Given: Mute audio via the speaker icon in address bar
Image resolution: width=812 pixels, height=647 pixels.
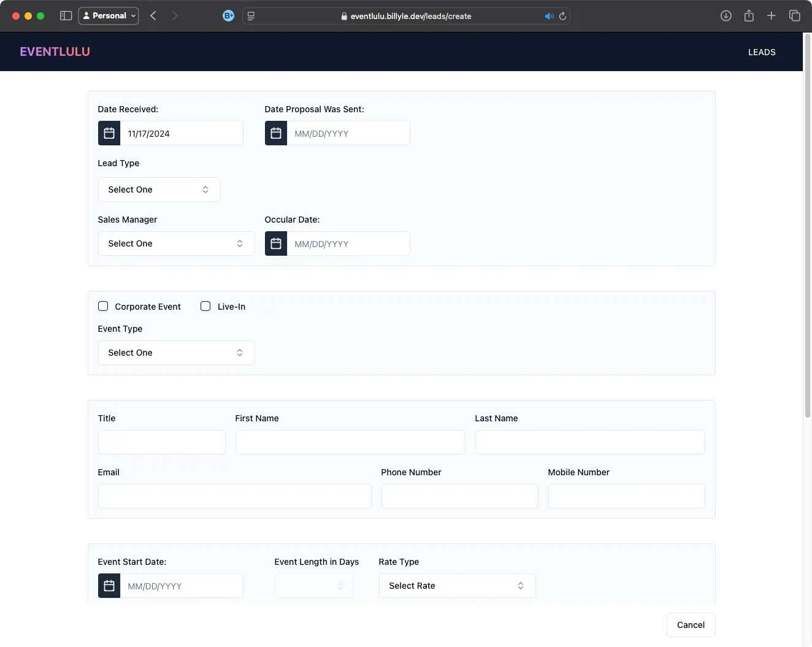Looking at the screenshot, I should coord(549,16).
